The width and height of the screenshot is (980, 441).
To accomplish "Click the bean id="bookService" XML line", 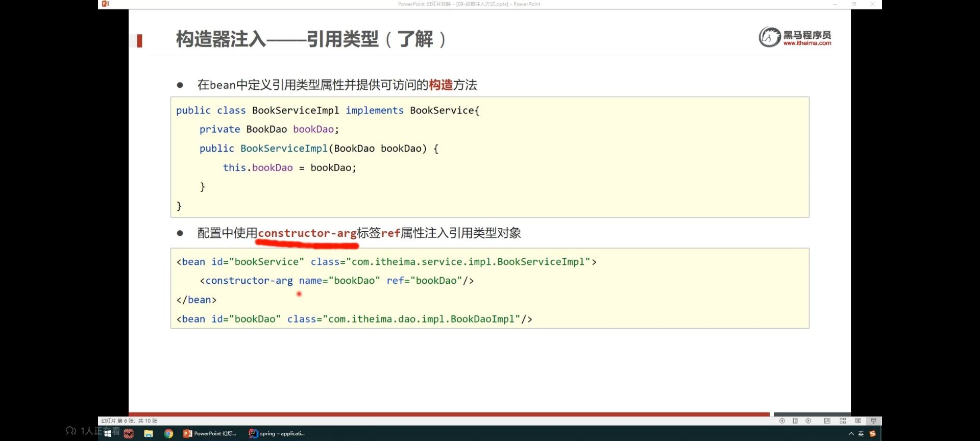I will coord(386,262).
